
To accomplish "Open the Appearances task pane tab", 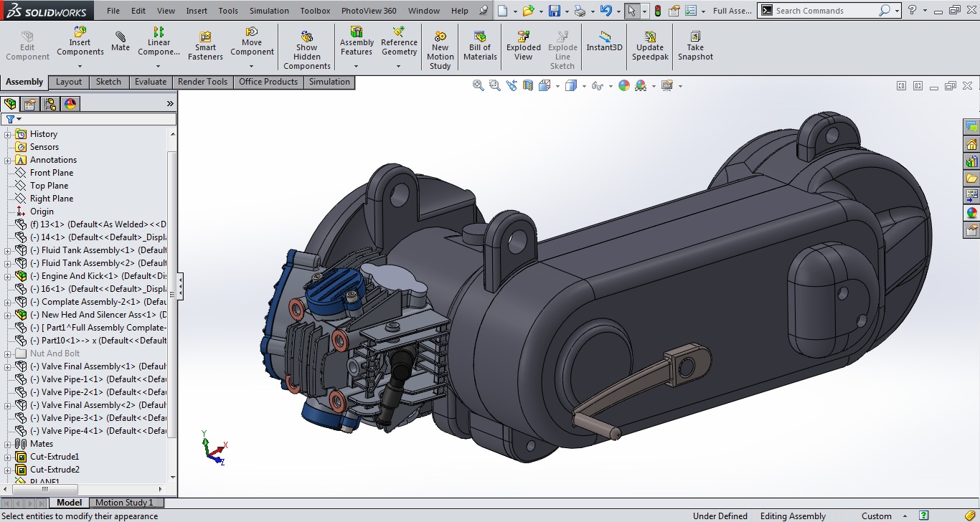I will point(972,212).
